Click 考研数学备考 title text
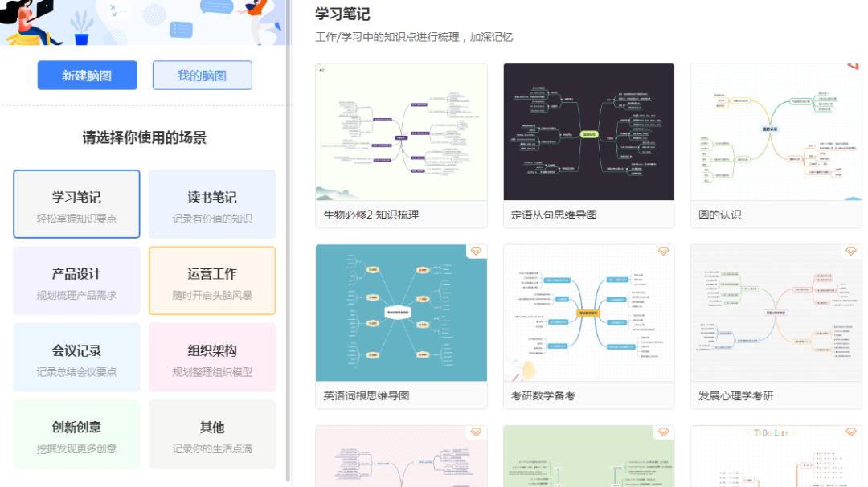The width and height of the screenshot is (868, 487). click(542, 395)
